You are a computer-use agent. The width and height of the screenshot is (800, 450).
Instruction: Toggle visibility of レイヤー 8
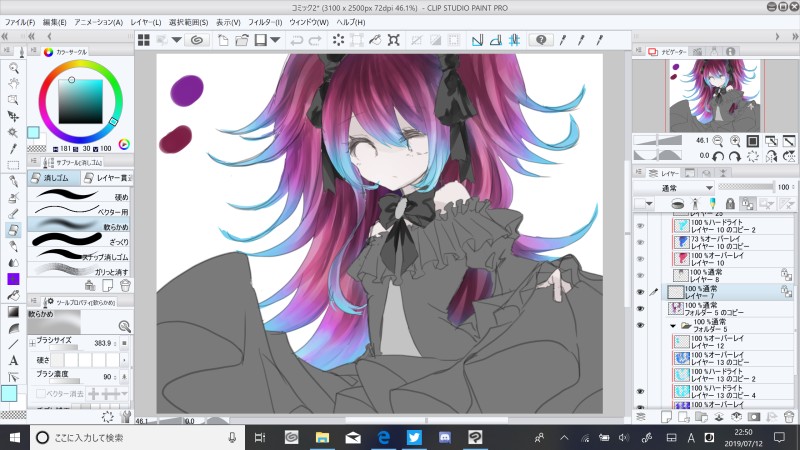[x=640, y=276]
